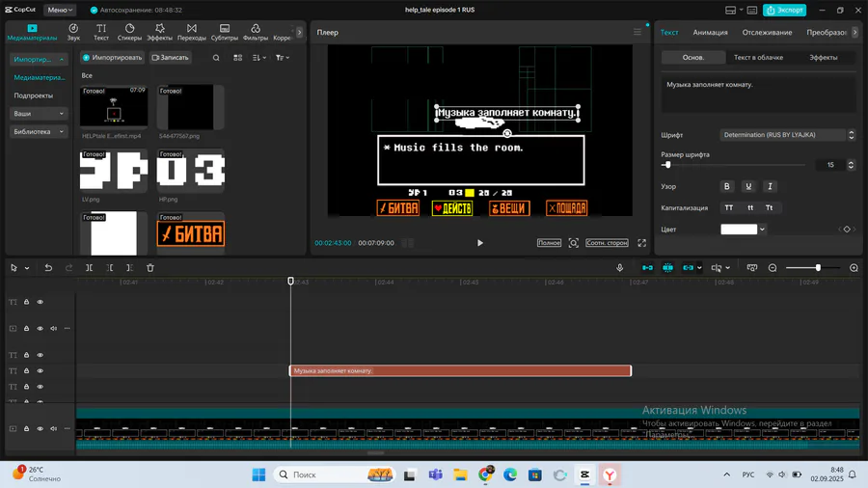Open the Текст в облачке sub-tab

coord(758,58)
